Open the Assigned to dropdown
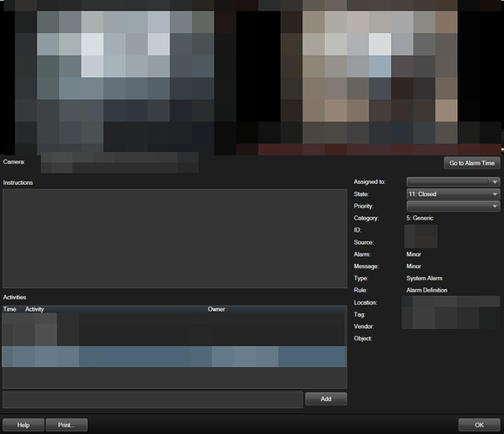This screenshot has height=434, width=504. [x=454, y=182]
